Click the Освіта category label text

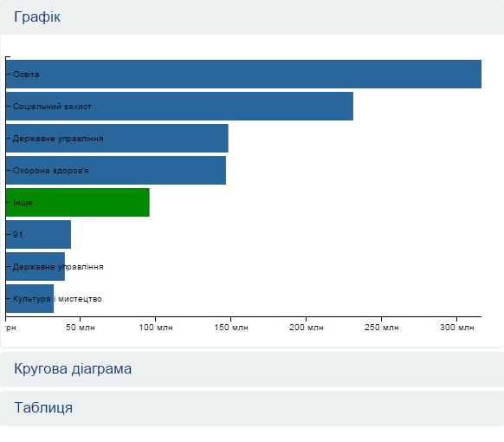[x=26, y=75]
